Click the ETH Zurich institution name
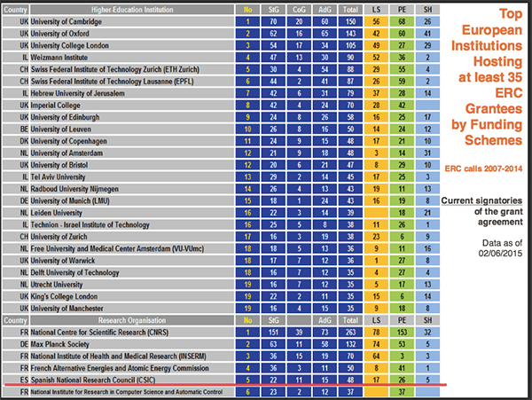This screenshot has height=400, width=532. tap(115, 69)
